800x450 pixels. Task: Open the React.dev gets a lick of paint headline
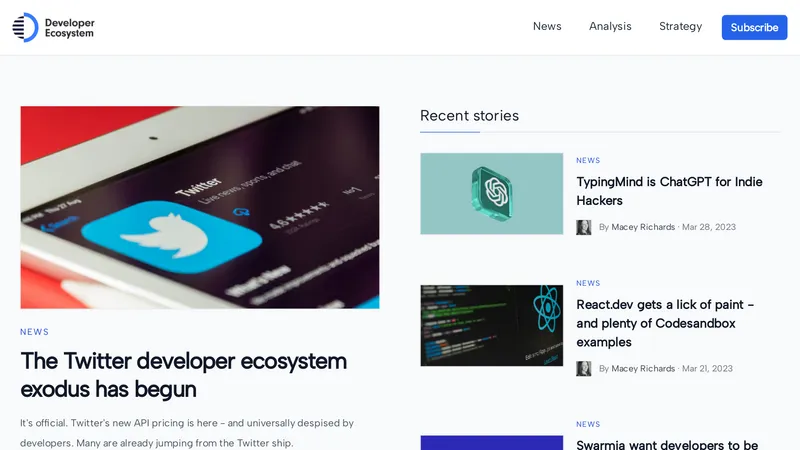pyautogui.click(x=665, y=323)
